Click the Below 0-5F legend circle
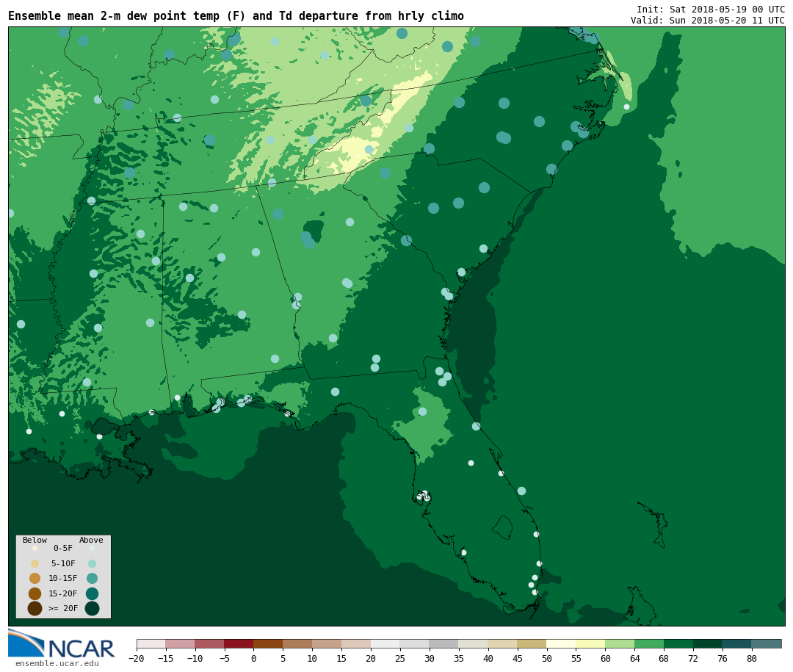 pyautogui.click(x=35, y=548)
